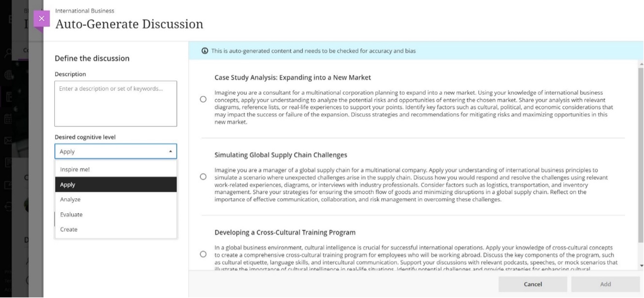Image resolution: width=644 pixels, height=298 pixels.
Task: Click the envelope messages icon in the sidebar
Action: pyautogui.click(x=8, y=141)
